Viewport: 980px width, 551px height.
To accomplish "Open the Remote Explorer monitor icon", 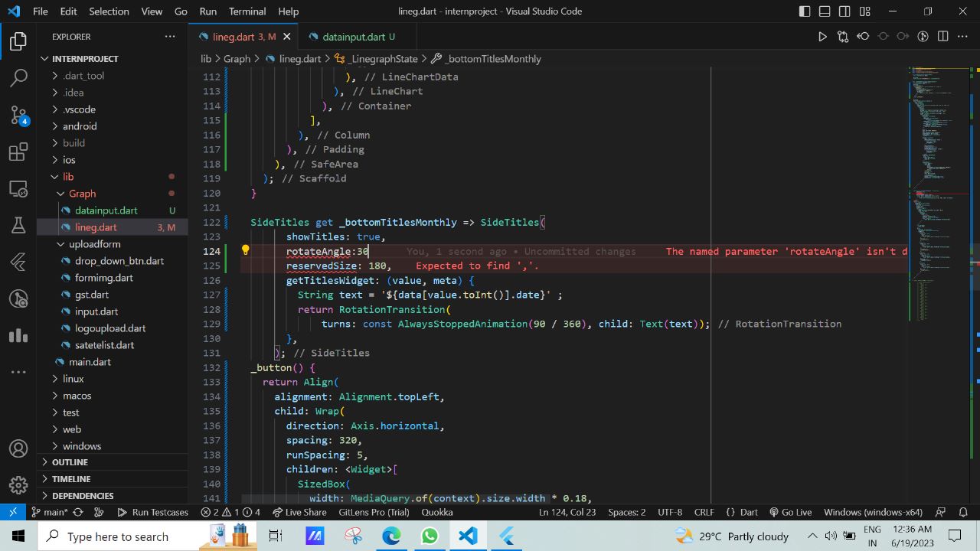I will pos(18,189).
